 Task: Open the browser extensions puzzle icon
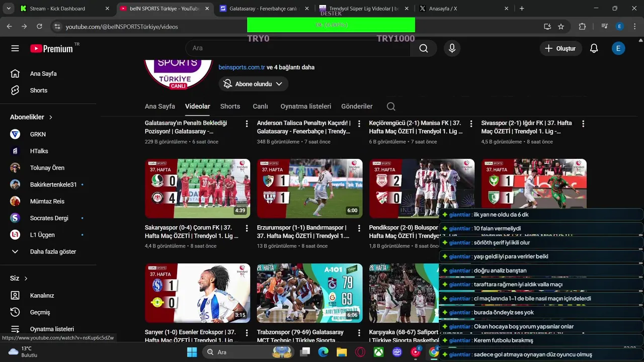pyautogui.click(x=583, y=27)
